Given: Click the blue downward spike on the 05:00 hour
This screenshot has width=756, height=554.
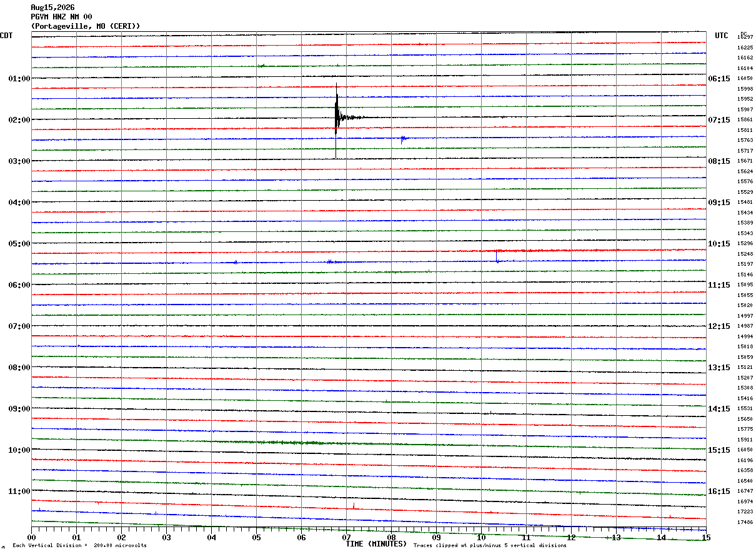Looking at the screenshot, I should [497, 256].
